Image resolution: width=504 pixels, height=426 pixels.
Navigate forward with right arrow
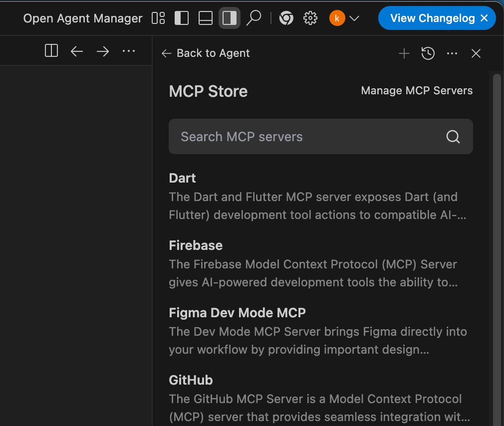(103, 51)
